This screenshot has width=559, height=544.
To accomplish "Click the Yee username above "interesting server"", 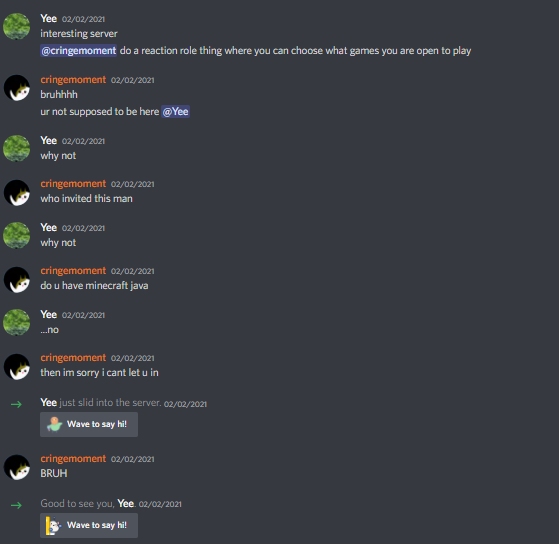I will click(48, 19).
